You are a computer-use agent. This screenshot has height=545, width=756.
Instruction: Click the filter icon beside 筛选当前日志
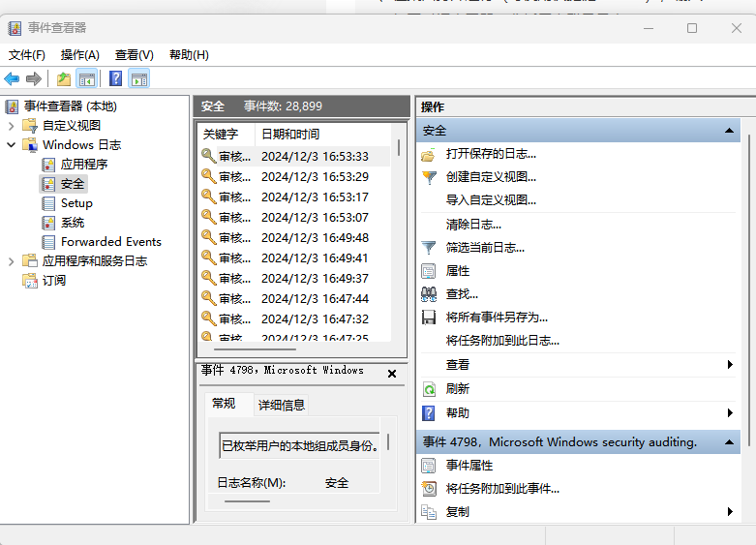pos(429,248)
